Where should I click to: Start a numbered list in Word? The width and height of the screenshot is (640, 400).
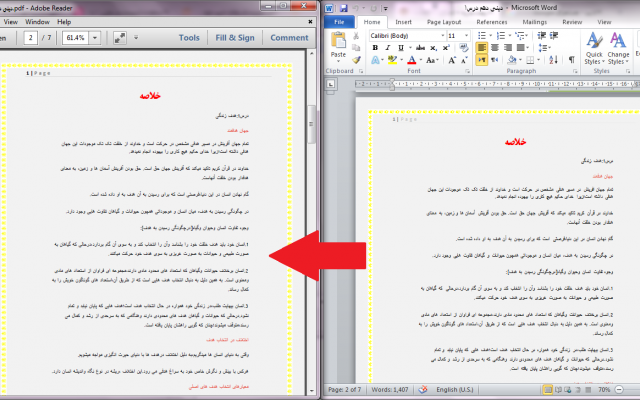point(503,36)
